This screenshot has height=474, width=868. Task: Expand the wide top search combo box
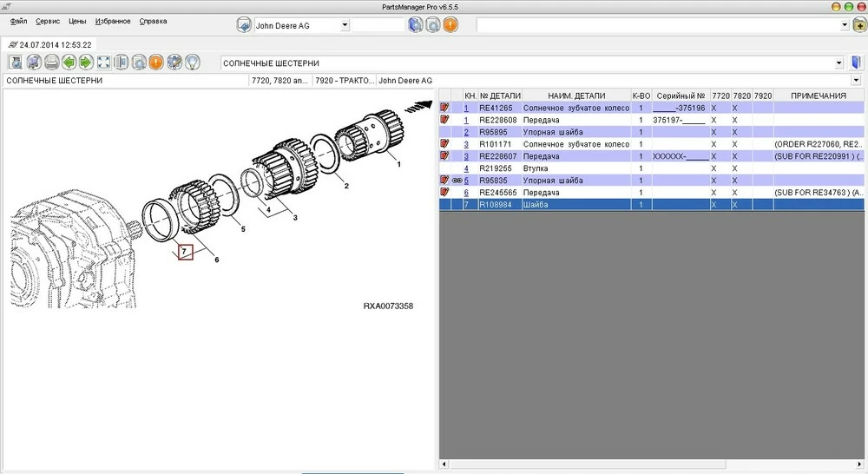click(x=845, y=25)
